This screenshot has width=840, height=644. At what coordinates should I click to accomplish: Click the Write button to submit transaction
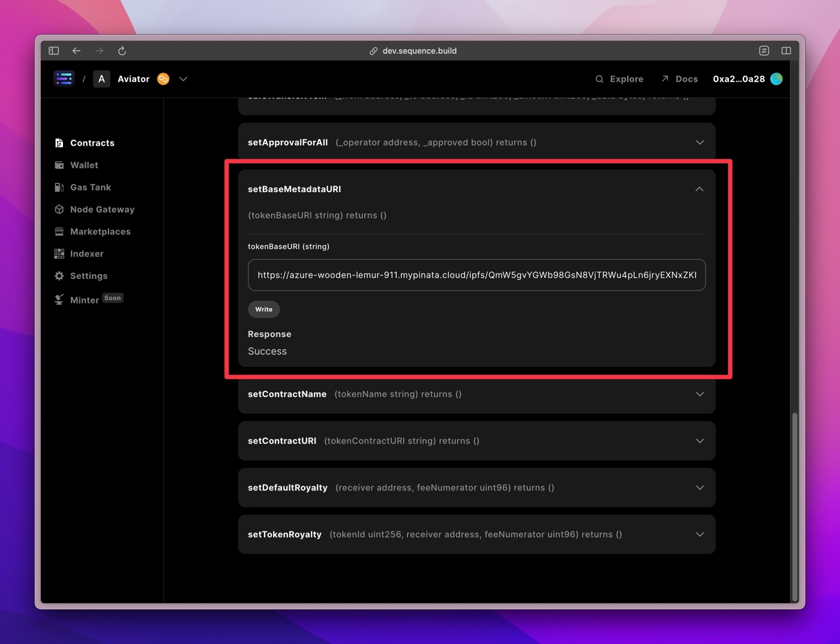263,309
